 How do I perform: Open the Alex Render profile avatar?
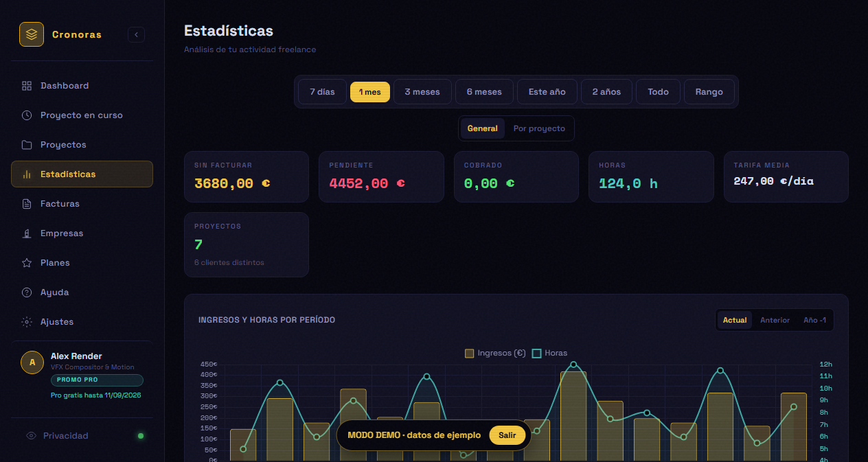click(32, 362)
